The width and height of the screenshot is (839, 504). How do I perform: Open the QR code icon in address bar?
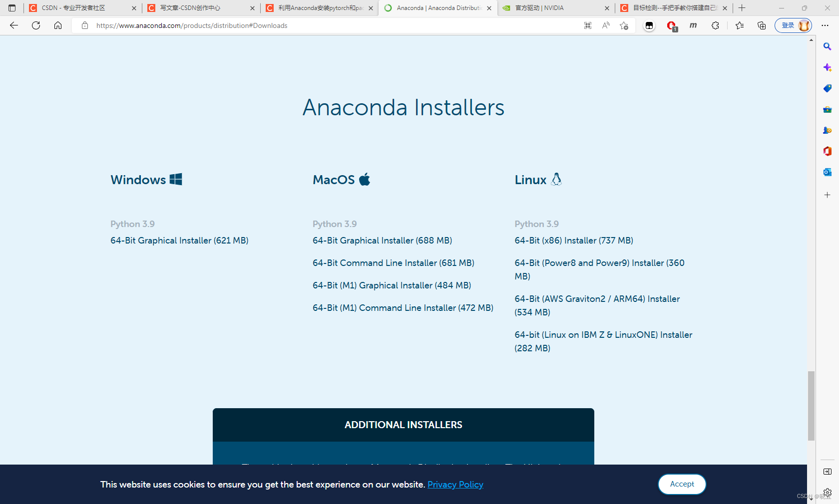click(x=588, y=25)
